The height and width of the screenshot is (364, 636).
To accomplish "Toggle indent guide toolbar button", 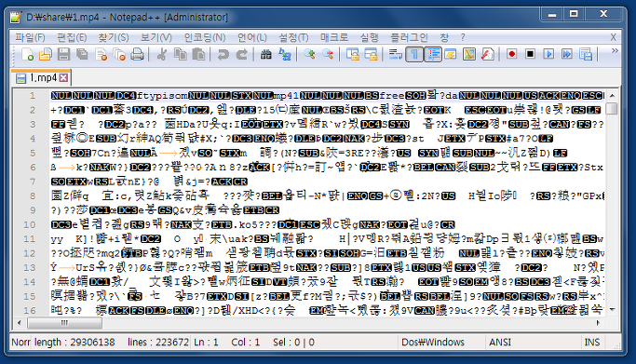I will pos(433,54).
